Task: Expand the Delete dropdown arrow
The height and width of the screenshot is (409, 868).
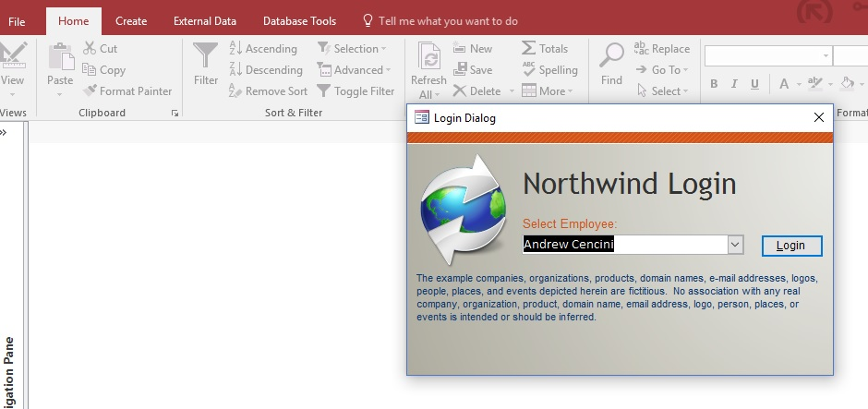Action: coord(512,91)
